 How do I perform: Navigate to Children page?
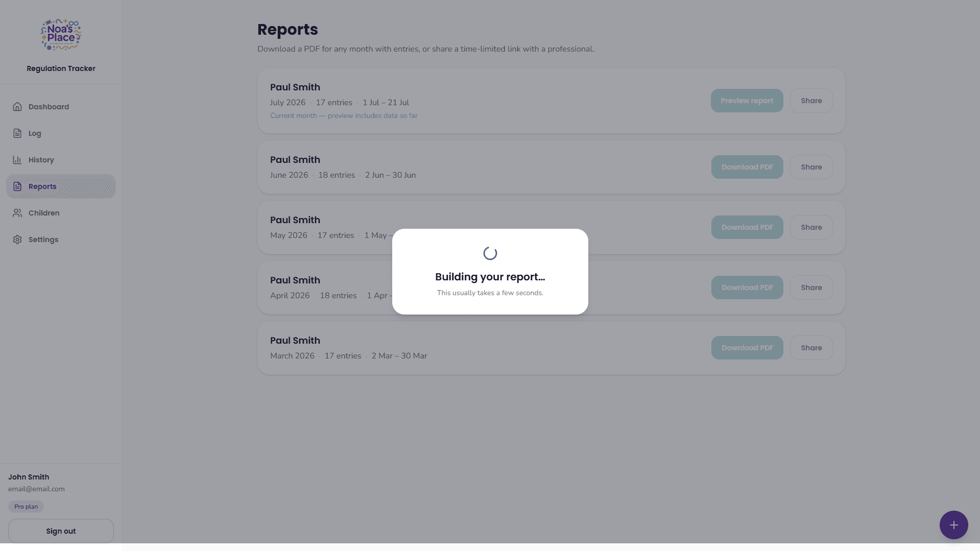tap(61, 213)
